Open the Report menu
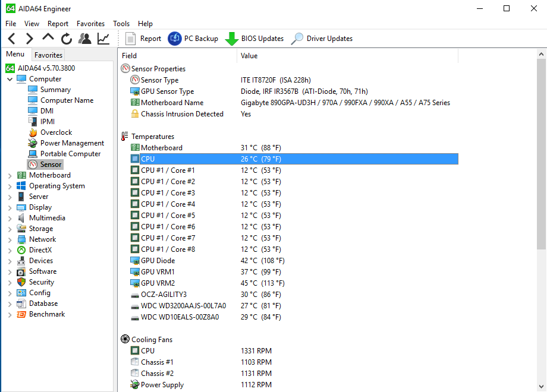The width and height of the screenshot is (547, 392). coord(58,24)
